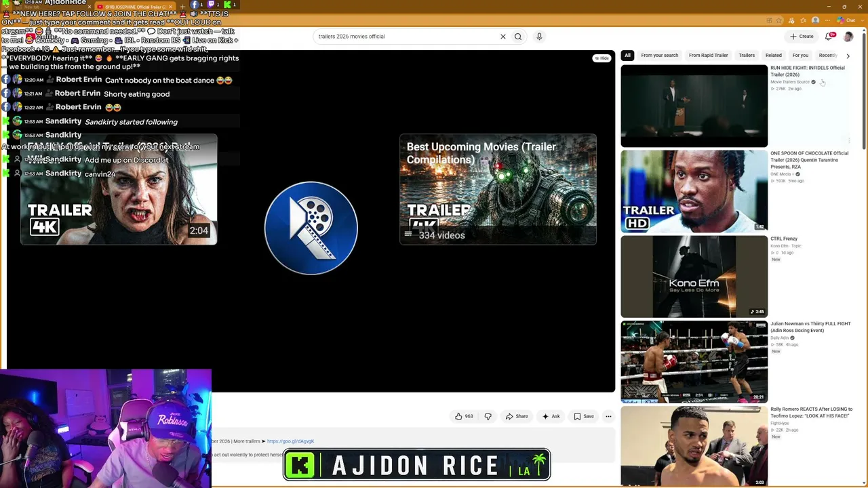Save video to a playlist
868x488 pixels.
coord(584,416)
